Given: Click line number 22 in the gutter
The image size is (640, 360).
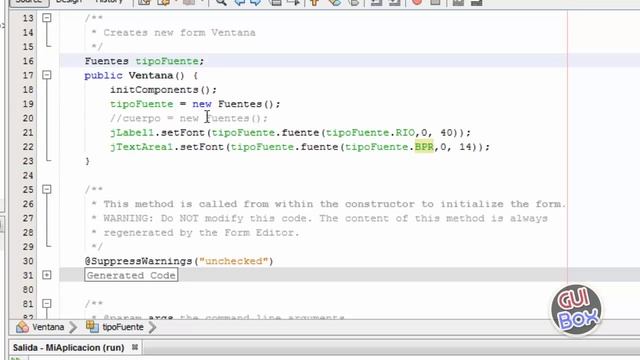Looking at the screenshot, I should click(28, 147).
